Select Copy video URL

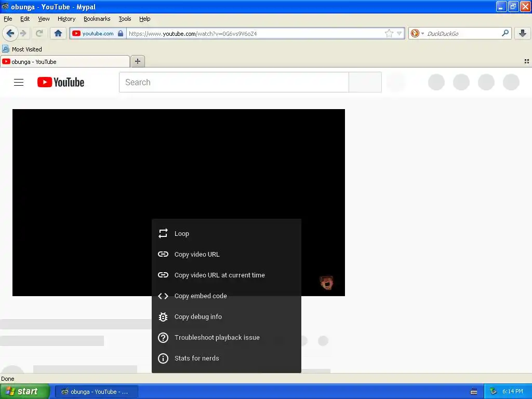click(x=227, y=254)
